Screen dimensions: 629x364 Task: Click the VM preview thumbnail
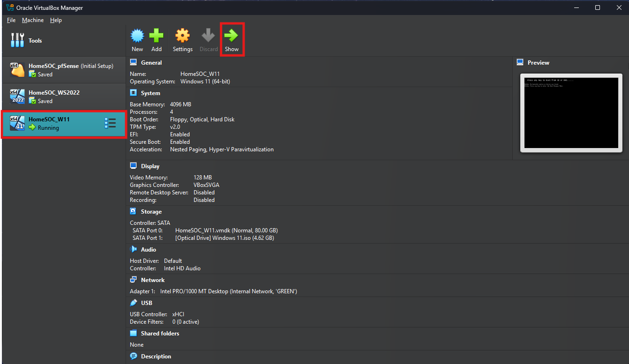pyautogui.click(x=571, y=113)
